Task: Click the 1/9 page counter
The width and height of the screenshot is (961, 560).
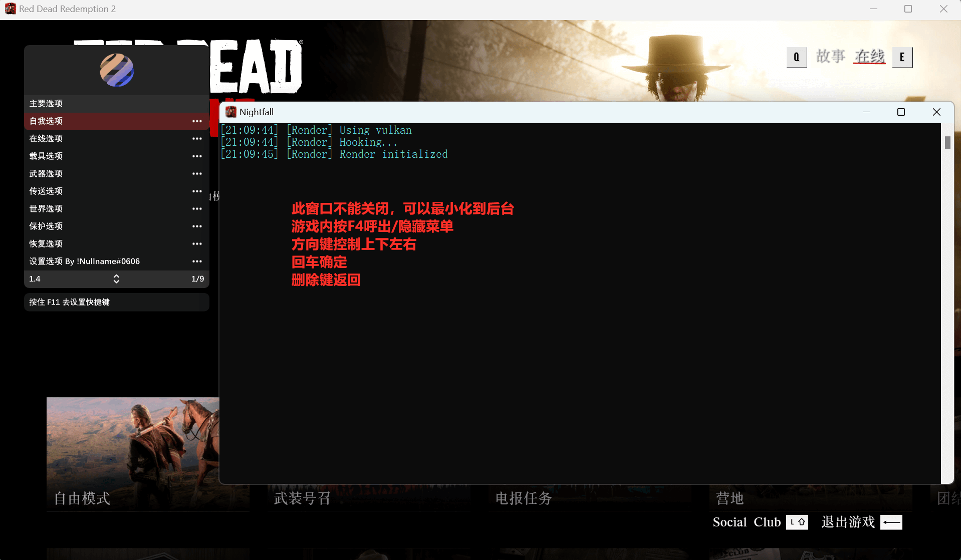Action: click(x=197, y=279)
